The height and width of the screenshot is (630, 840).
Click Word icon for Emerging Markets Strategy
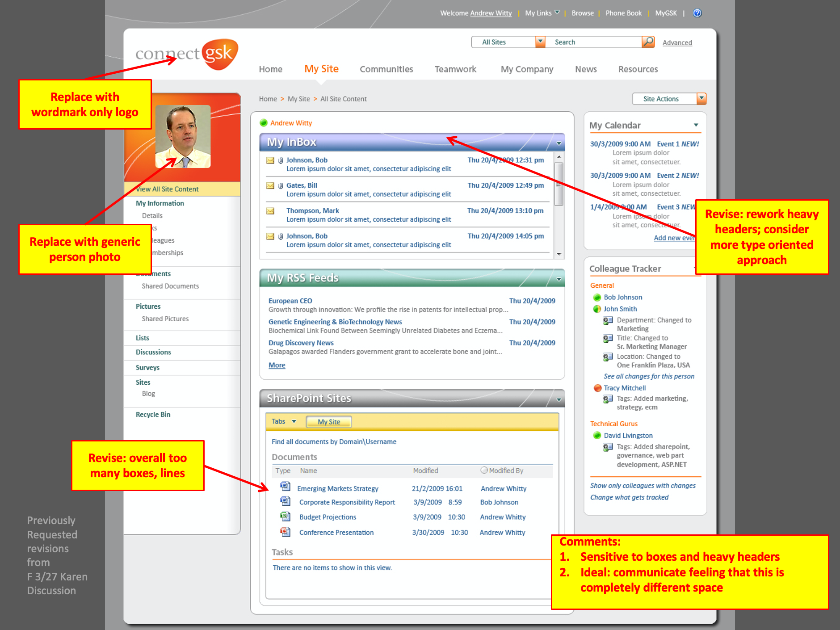pyautogui.click(x=285, y=486)
